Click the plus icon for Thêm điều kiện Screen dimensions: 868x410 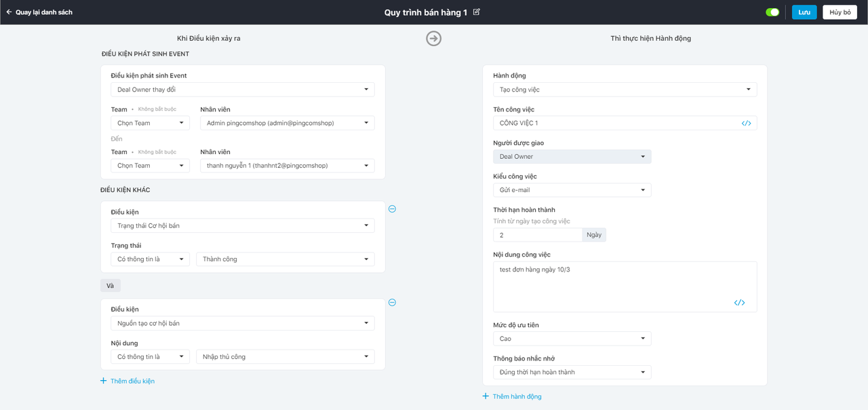pyautogui.click(x=104, y=381)
